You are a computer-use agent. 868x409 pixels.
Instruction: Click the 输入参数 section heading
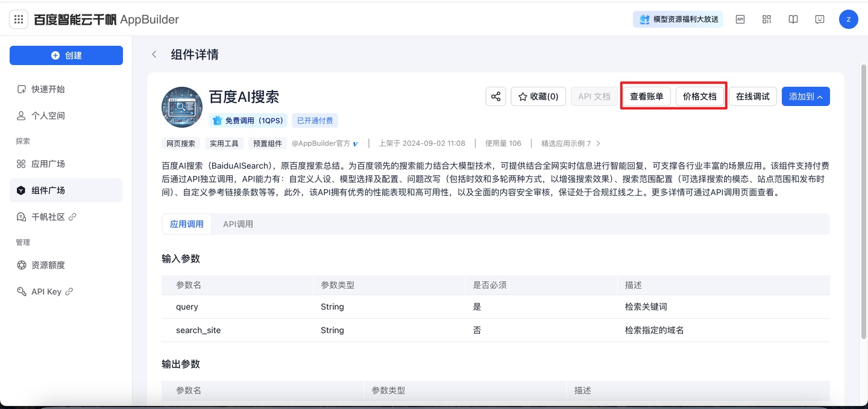click(181, 258)
